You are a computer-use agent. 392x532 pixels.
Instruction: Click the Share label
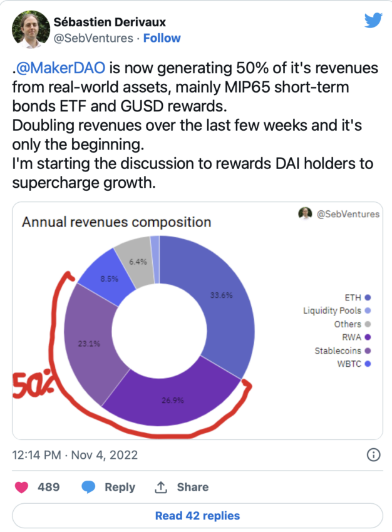coord(192,487)
